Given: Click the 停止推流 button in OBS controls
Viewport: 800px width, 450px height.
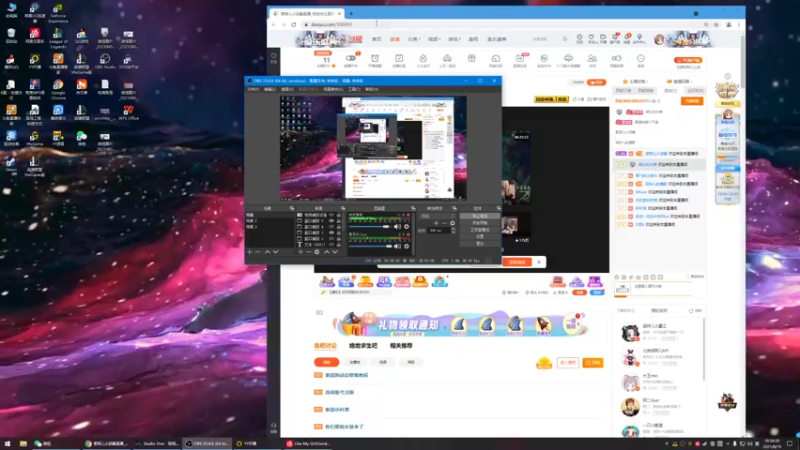Looking at the screenshot, I should click(480, 216).
